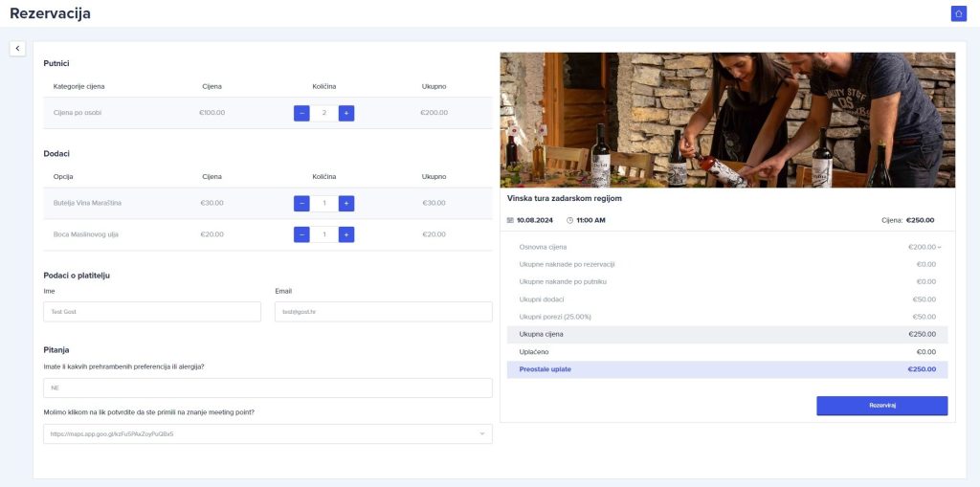
Task: Decrease quantity of Butelja Vina Maraština
Action: click(x=301, y=203)
